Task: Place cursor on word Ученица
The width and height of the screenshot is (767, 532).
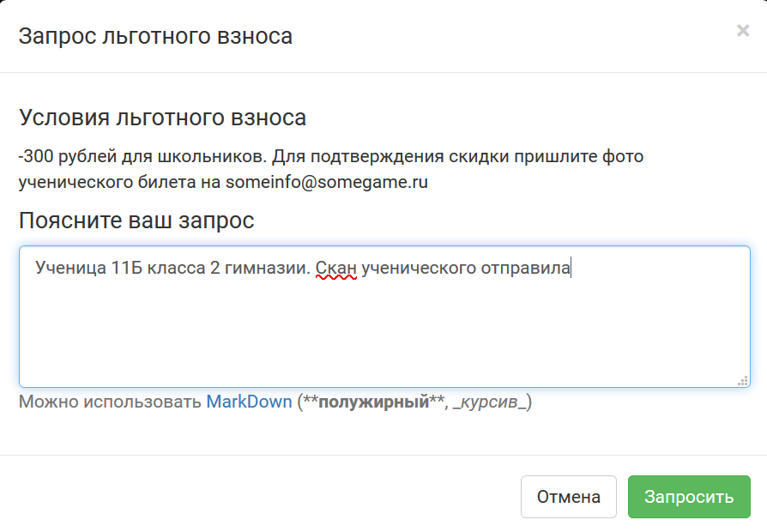Action: tap(69, 268)
